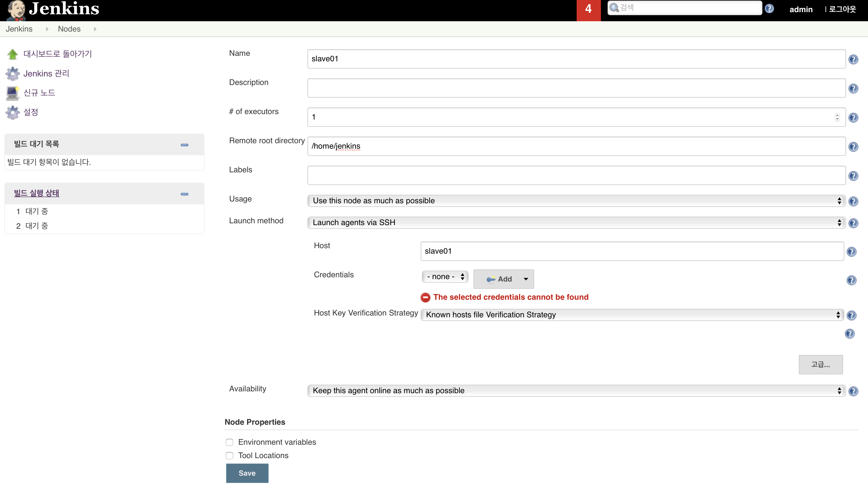Open the Usage dropdown
Viewport: 868px width, 486px height.
point(576,201)
